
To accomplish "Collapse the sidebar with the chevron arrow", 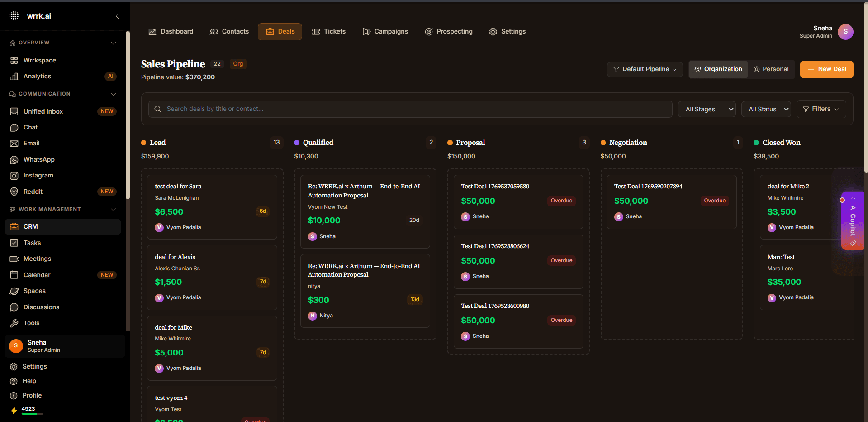I will [117, 16].
